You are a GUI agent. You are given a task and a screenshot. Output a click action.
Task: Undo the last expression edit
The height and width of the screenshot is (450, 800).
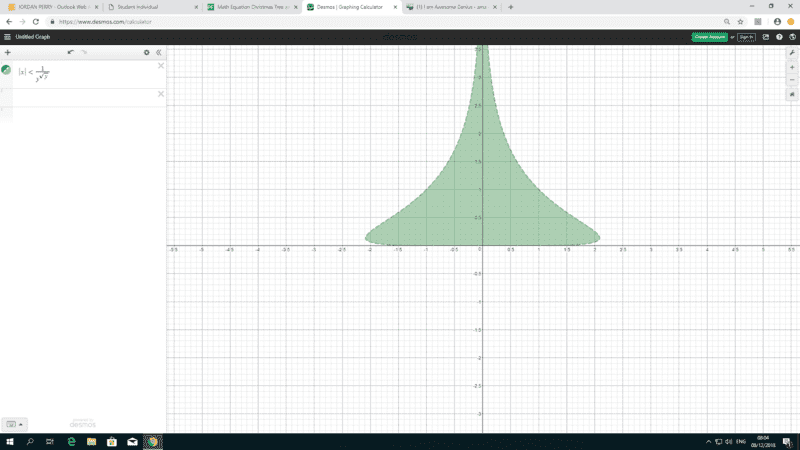click(x=70, y=52)
